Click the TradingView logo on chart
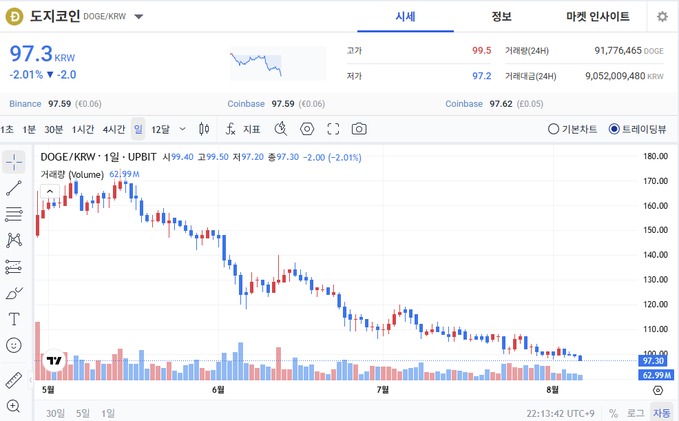679x421 pixels. (x=55, y=360)
